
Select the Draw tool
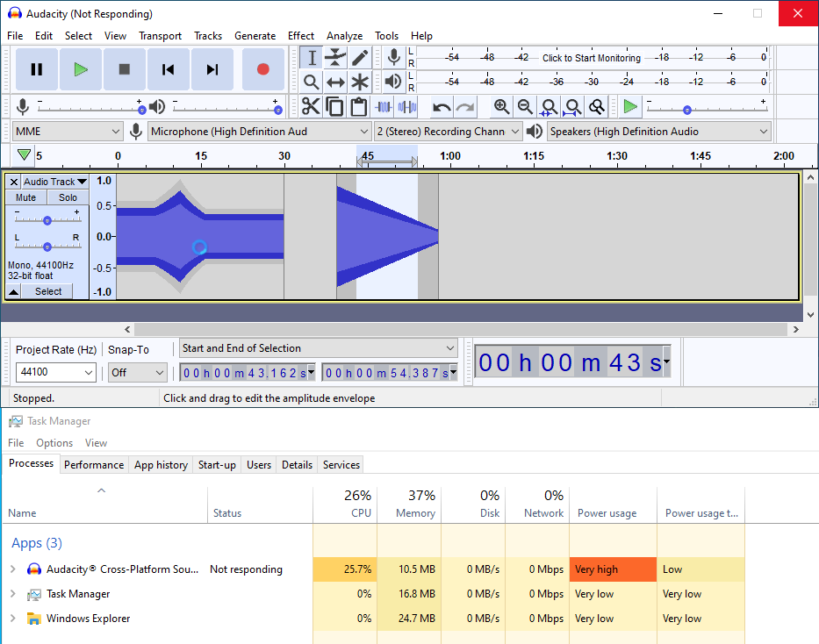pyautogui.click(x=360, y=57)
